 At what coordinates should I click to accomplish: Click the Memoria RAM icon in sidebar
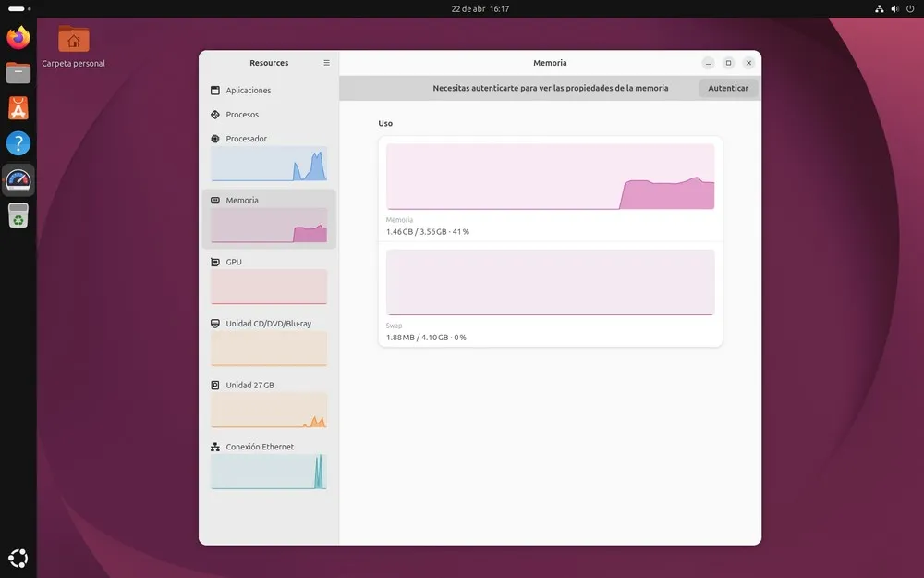point(215,201)
